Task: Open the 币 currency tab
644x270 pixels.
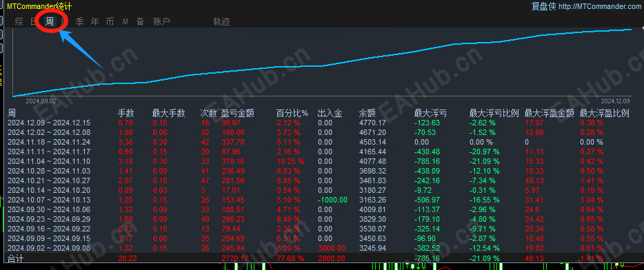Action: tap(110, 22)
